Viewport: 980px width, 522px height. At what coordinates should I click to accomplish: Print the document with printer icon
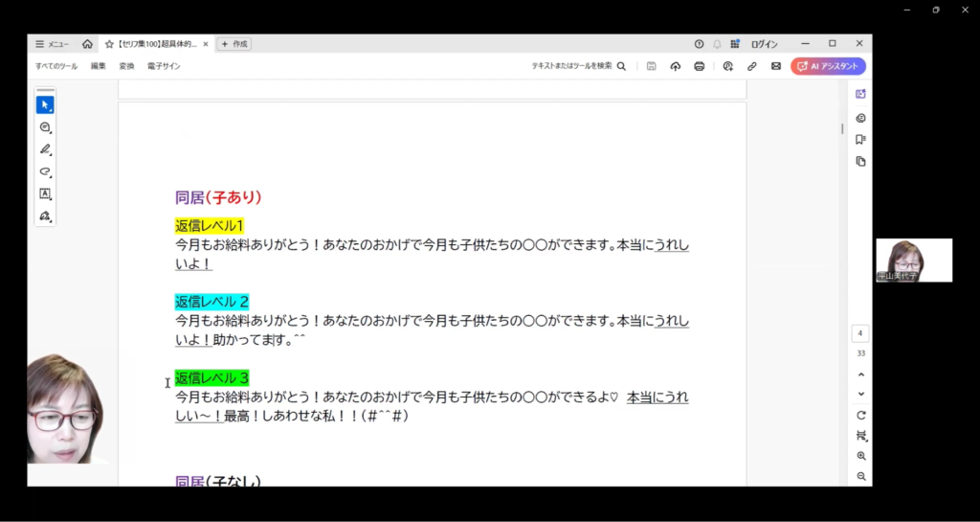click(x=699, y=66)
